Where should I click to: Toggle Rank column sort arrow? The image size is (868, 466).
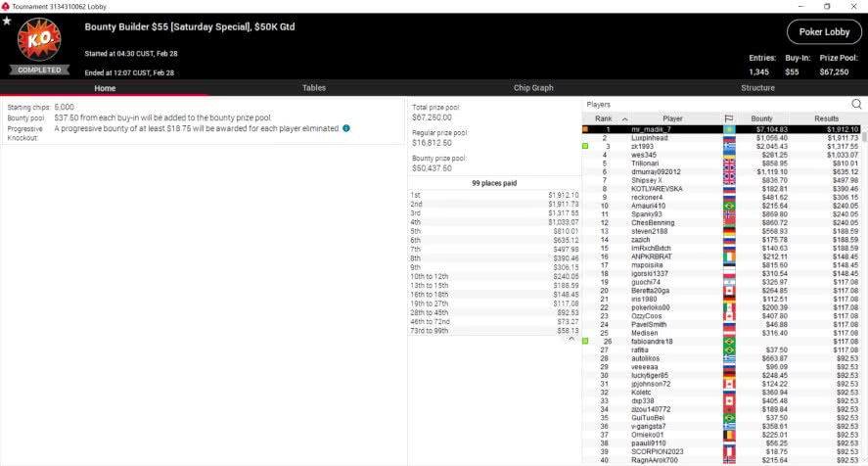pos(624,118)
